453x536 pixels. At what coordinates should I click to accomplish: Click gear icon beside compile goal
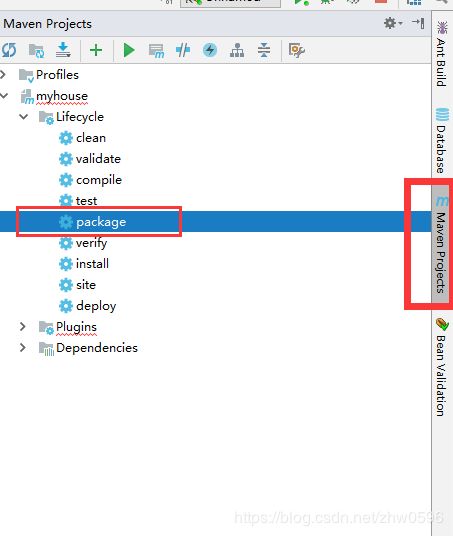click(66, 180)
